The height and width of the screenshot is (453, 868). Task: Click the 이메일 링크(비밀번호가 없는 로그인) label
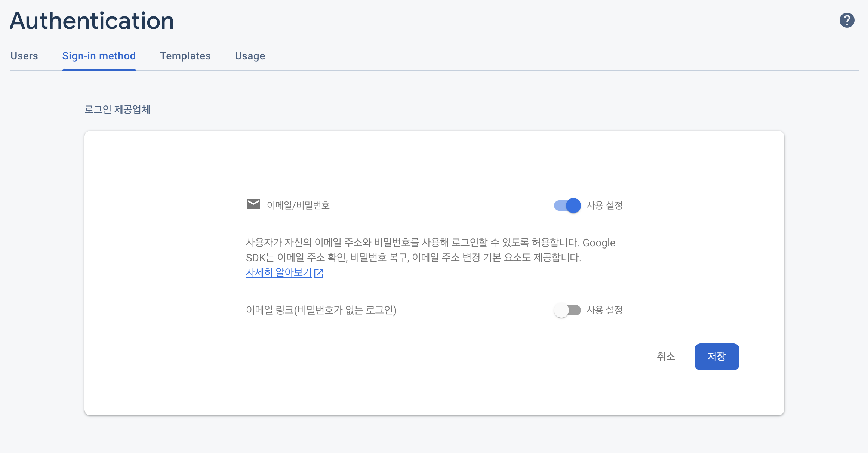point(321,310)
